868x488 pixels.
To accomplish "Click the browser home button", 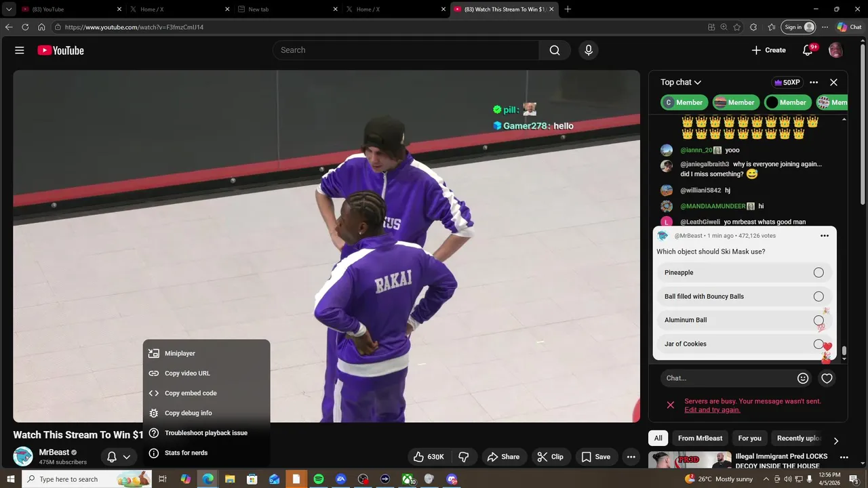I will point(41,27).
